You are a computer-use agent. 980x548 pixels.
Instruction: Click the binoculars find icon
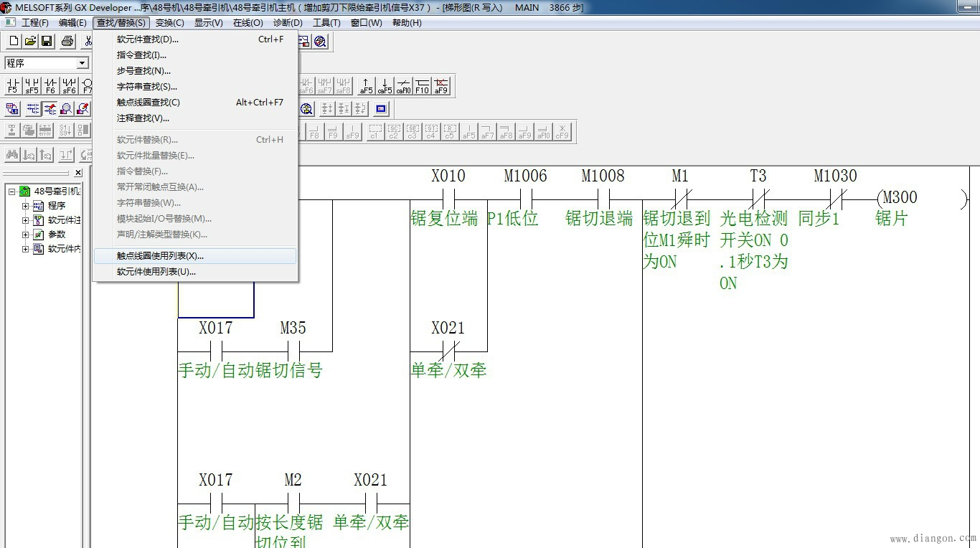[x=11, y=154]
